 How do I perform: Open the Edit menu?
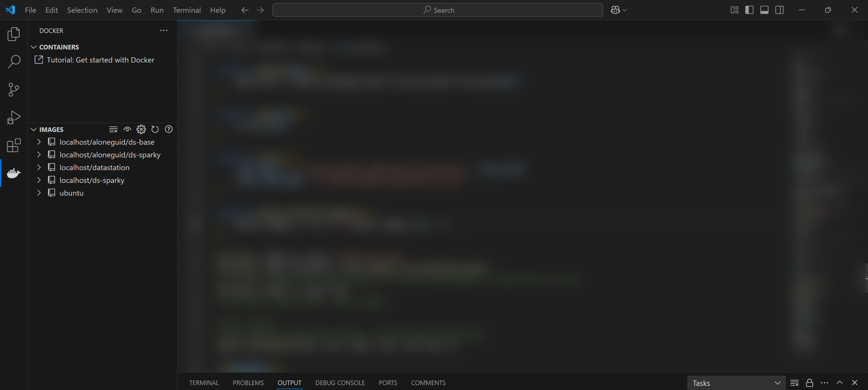point(52,10)
